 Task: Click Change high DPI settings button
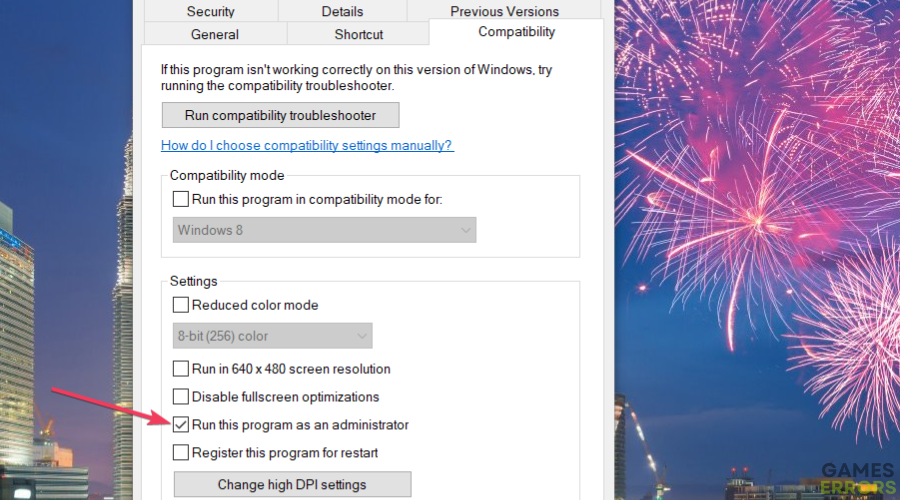(x=292, y=485)
